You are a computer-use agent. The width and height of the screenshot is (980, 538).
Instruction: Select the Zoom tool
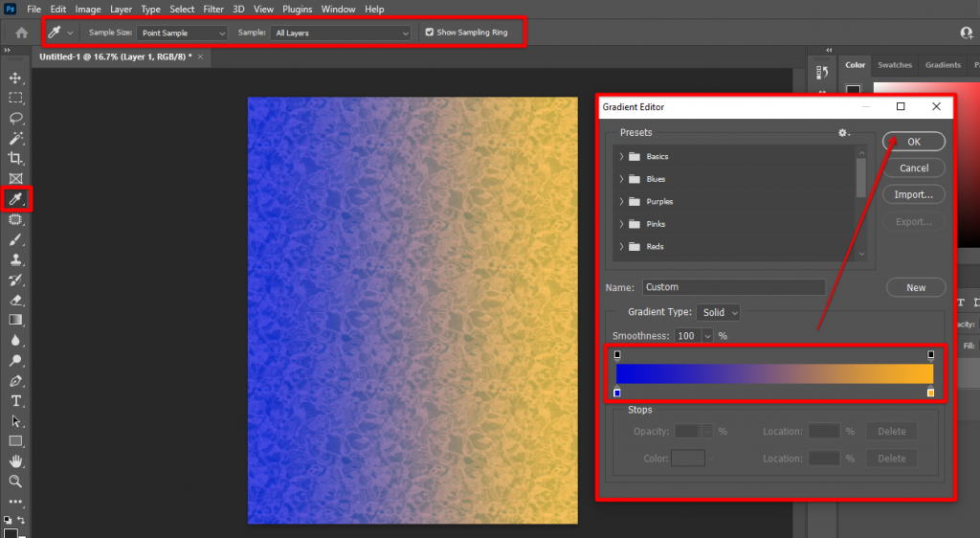click(x=15, y=482)
